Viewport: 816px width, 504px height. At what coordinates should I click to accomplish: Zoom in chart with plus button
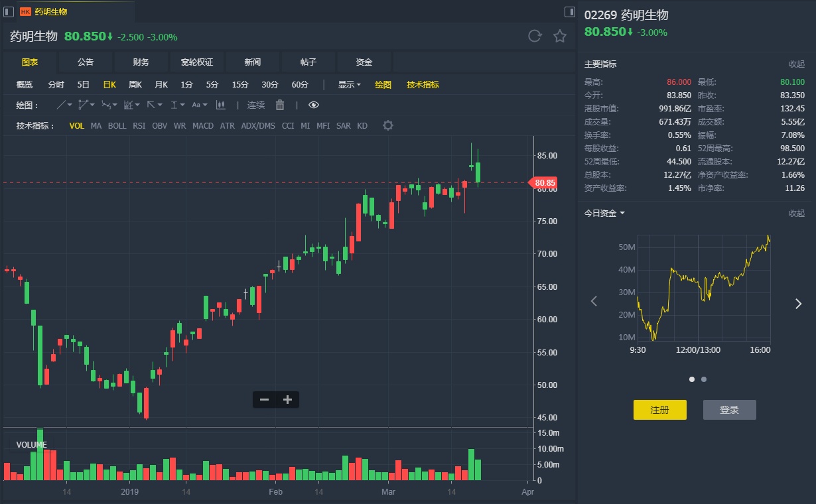[287, 399]
